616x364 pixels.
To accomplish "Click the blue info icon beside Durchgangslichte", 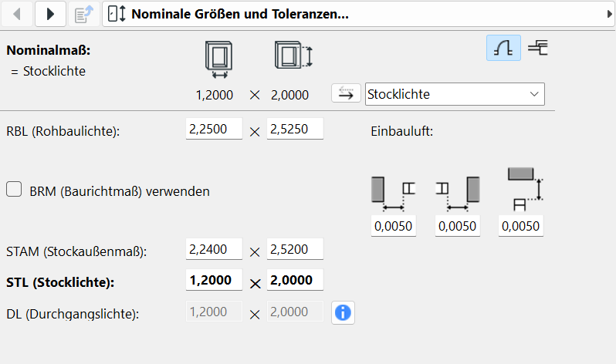I will pyautogui.click(x=344, y=312).
